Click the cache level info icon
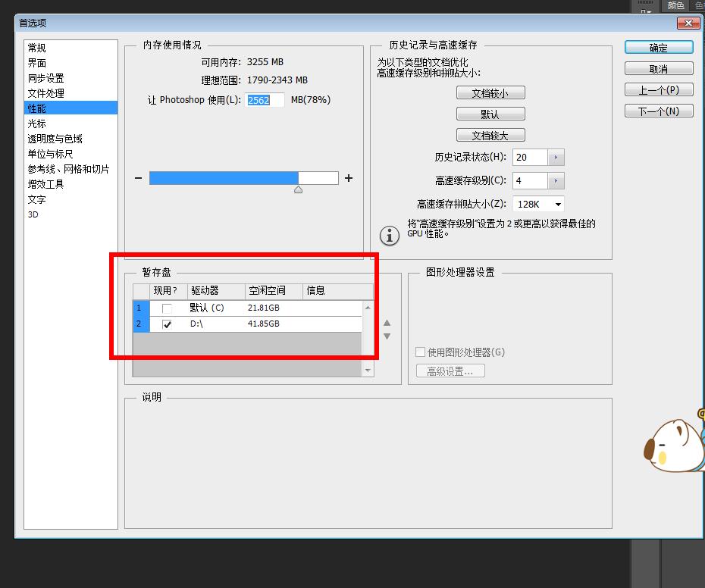This screenshot has width=705, height=588. [x=389, y=235]
